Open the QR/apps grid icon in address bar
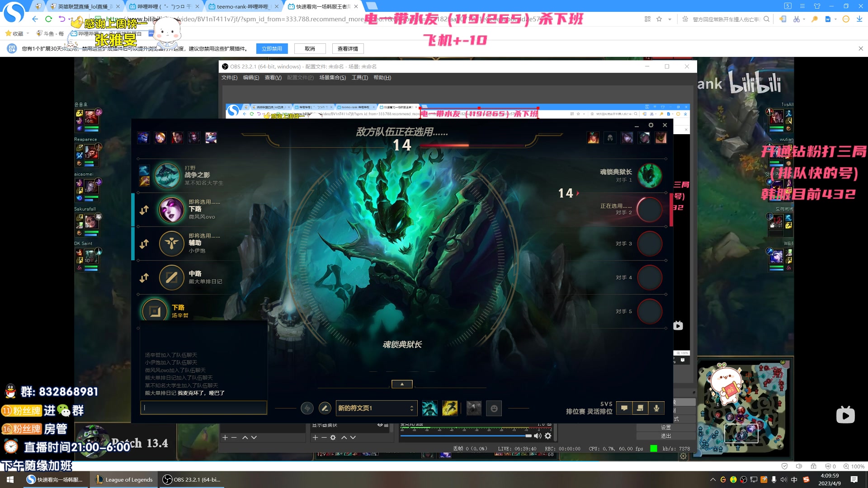868x488 pixels. click(647, 19)
